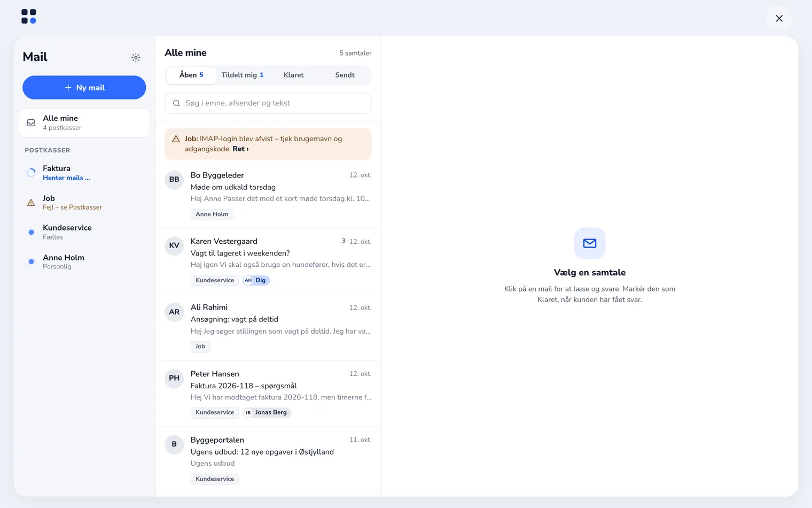Select the Åben tab
This screenshot has width=812, height=508.
(x=191, y=75)
